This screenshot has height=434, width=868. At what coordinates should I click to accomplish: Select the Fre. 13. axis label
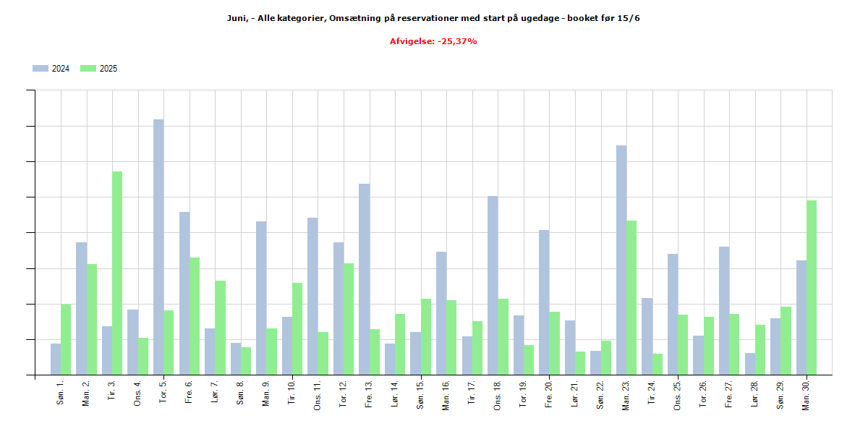(369, 393)
